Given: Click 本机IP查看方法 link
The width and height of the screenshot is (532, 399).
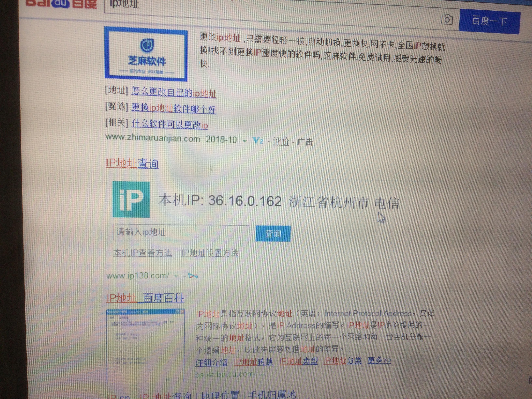Looking at the screenshot, I should 142,252.
